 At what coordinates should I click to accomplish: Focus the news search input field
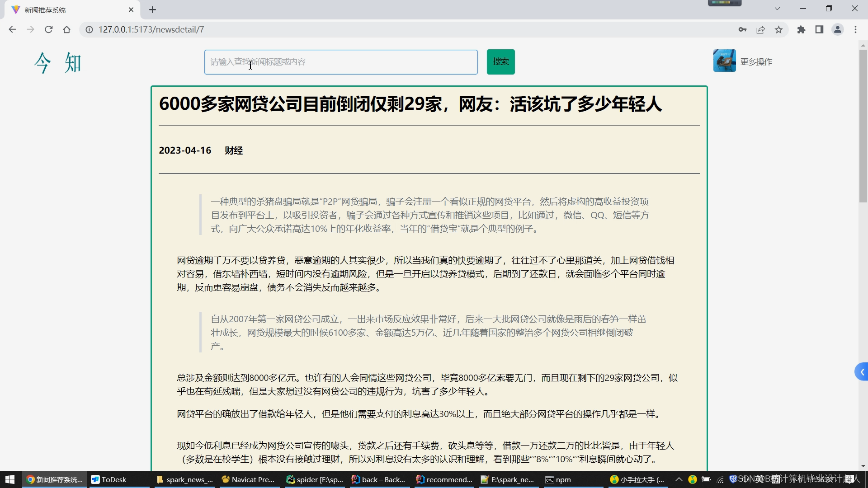pos(341,62)
